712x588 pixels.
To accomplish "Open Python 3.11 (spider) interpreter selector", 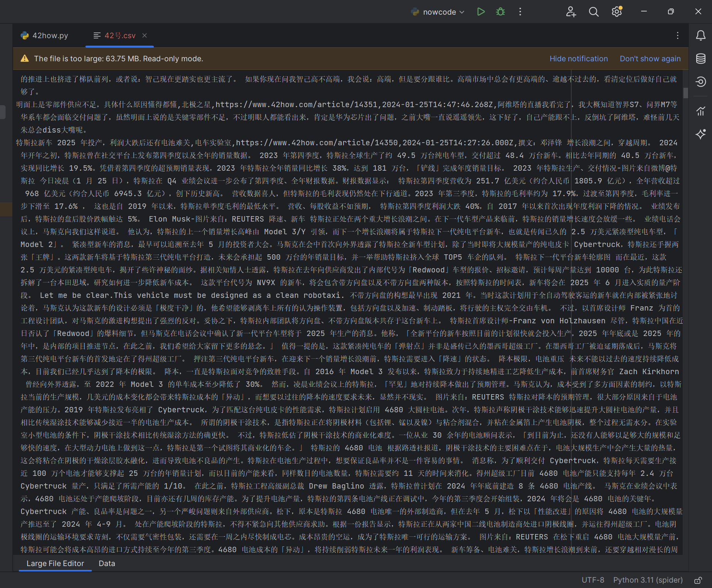I will point(648,580).
